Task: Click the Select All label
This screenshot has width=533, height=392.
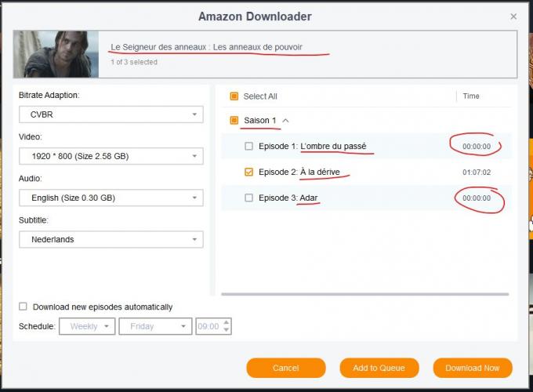Action: (260, 96)
